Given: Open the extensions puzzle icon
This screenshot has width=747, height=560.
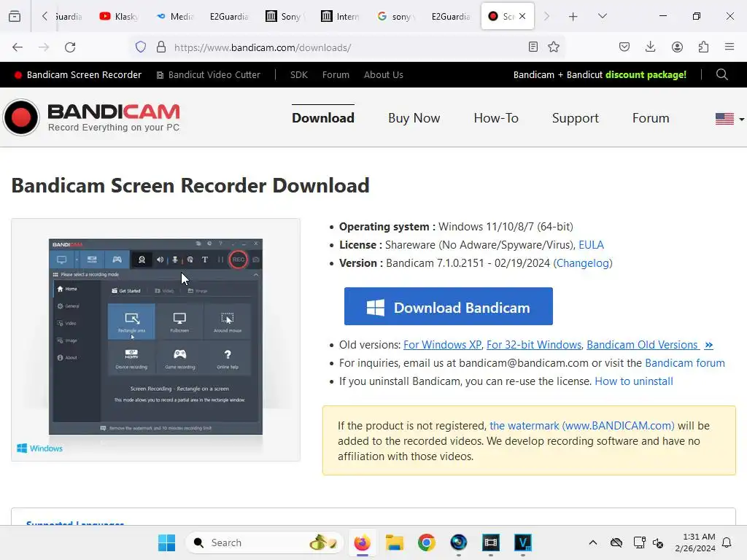Looking at the screenshot, I should coord(703,47).
